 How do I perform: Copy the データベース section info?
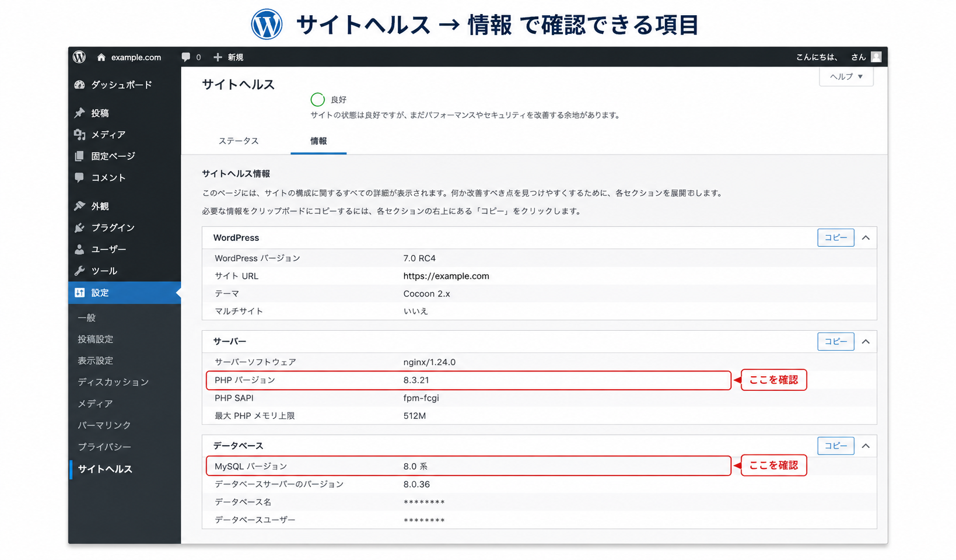click(836, 446)
